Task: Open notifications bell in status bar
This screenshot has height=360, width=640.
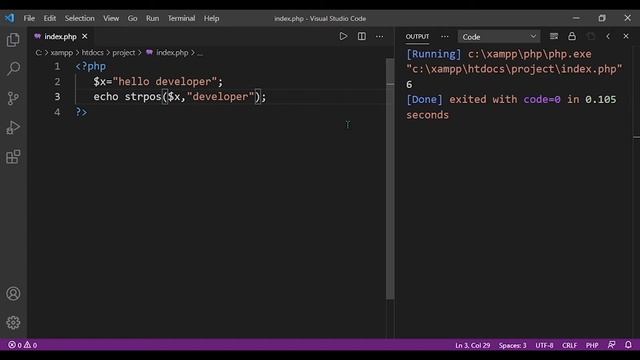Action: click(x=628, y=345)
